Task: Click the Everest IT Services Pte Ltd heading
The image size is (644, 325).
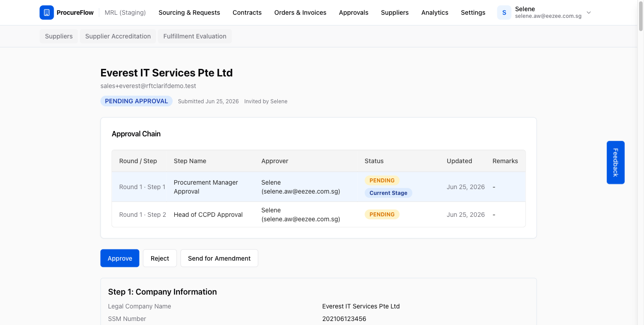Action: coord(166,73)
